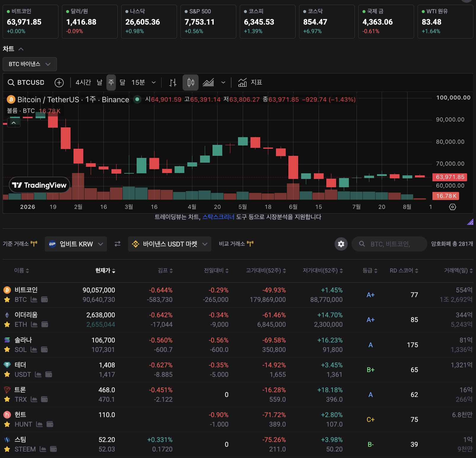Open the SOL chart icon
This screenshot has height=458, width=476.
34,350
